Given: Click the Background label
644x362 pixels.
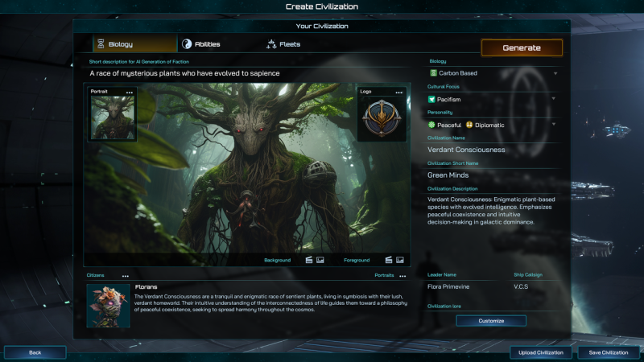Looking at the screenshot, I should coord(277,260).
